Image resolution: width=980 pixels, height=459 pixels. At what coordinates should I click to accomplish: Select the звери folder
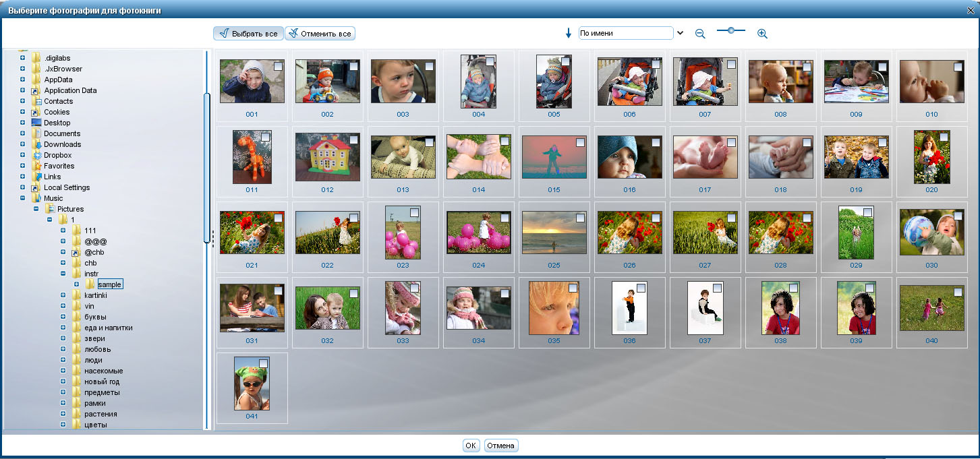(94, 338)
